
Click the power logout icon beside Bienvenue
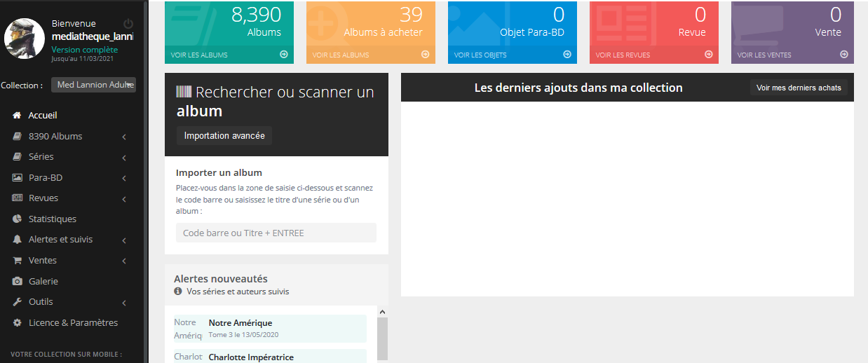tap(128, 24)
